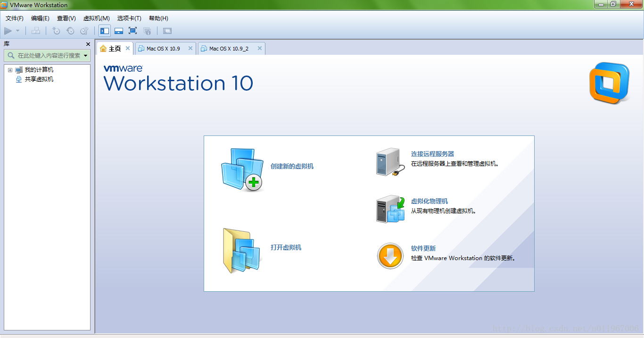Open the 编辑(E) menu
This screenshot has width=644, height=338.
40,18
